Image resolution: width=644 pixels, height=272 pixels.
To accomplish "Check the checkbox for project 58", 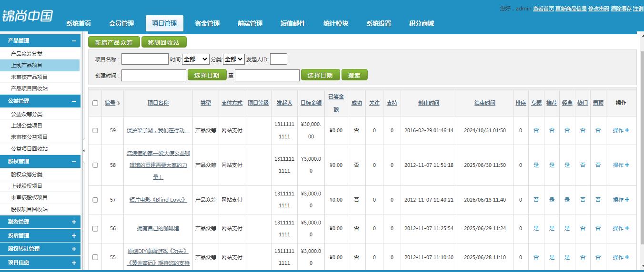I will (x=95, y=165).
